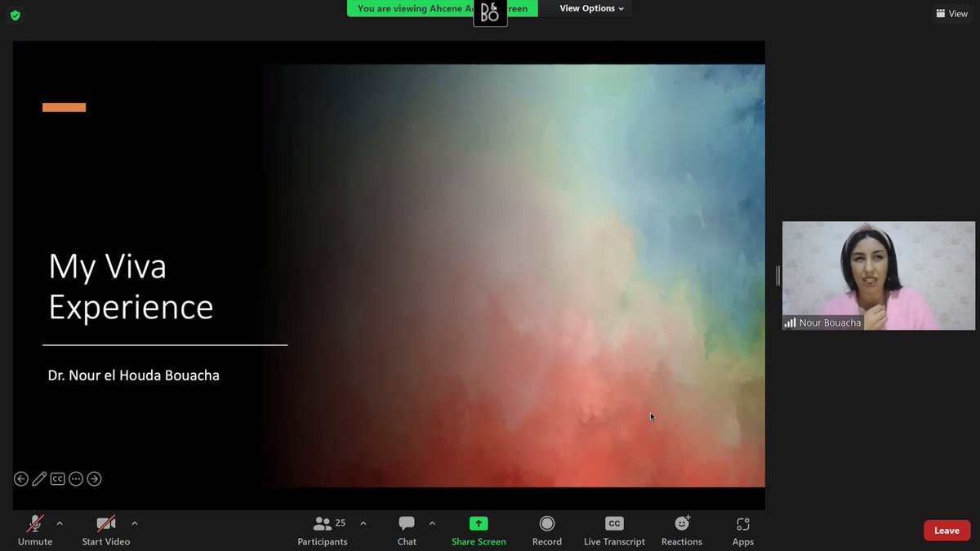Image resolution: width=980 pixels, height=551 pixels.
Task: Select the slide pen annotation tool
Action: click(x=39, y=479)
